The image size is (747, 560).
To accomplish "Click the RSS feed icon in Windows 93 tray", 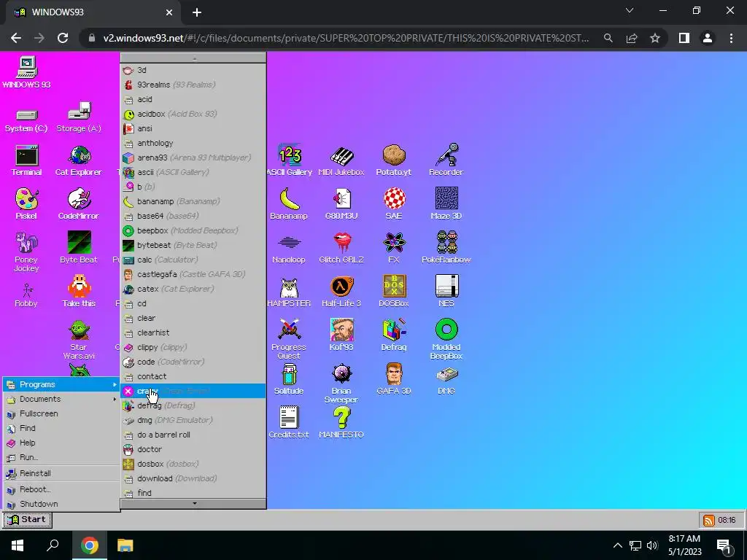I will click(709, 521).
